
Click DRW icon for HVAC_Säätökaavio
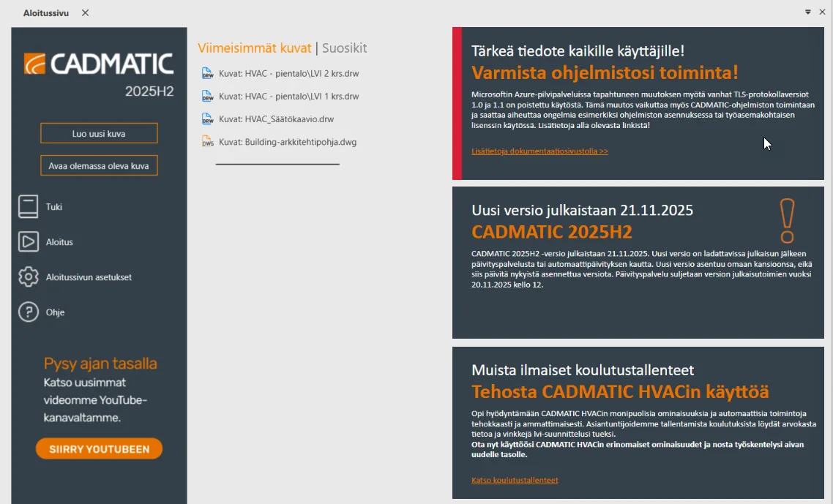coord(207,119)
